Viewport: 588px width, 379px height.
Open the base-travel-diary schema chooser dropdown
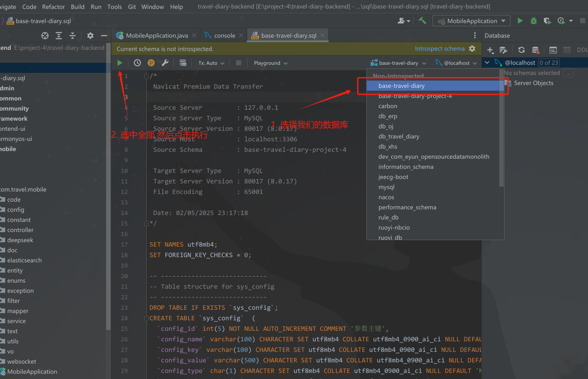pos(398,63)
